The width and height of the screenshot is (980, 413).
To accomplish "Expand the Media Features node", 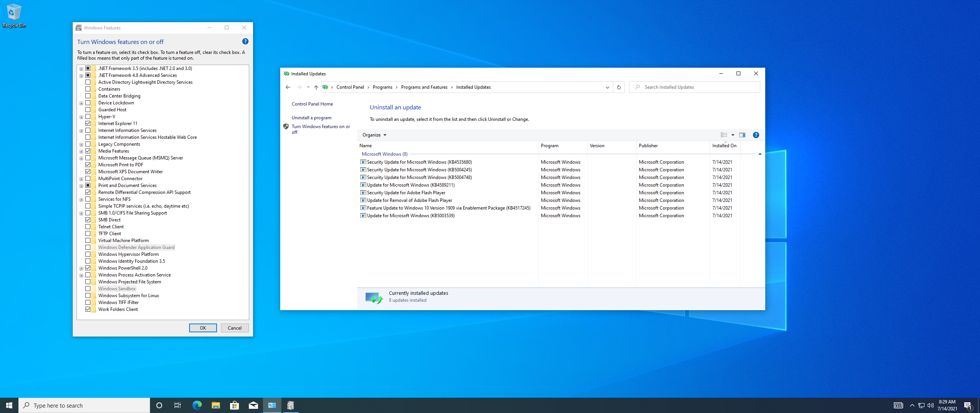I will point(81,151).
